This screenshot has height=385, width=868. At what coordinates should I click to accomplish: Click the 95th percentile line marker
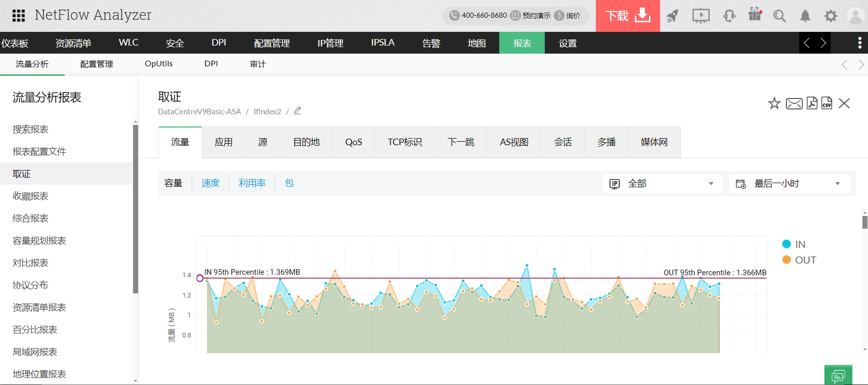click(200, 278)
